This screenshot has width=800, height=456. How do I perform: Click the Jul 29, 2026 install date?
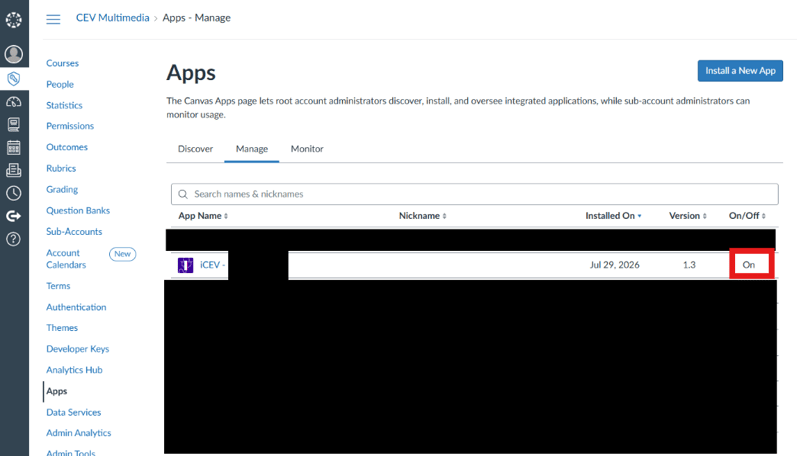click(x=614, y=265)
